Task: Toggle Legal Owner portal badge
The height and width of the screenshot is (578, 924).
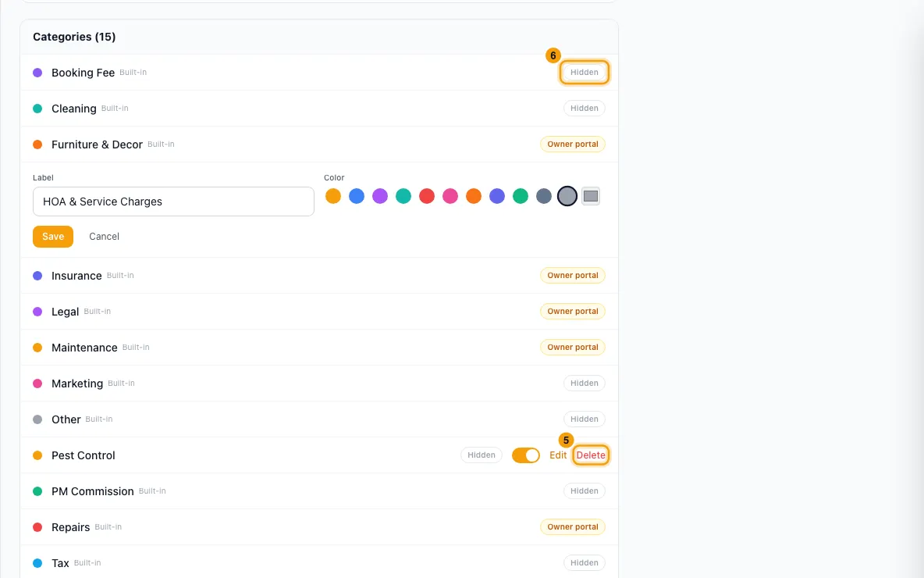Action: coord(573,312)
